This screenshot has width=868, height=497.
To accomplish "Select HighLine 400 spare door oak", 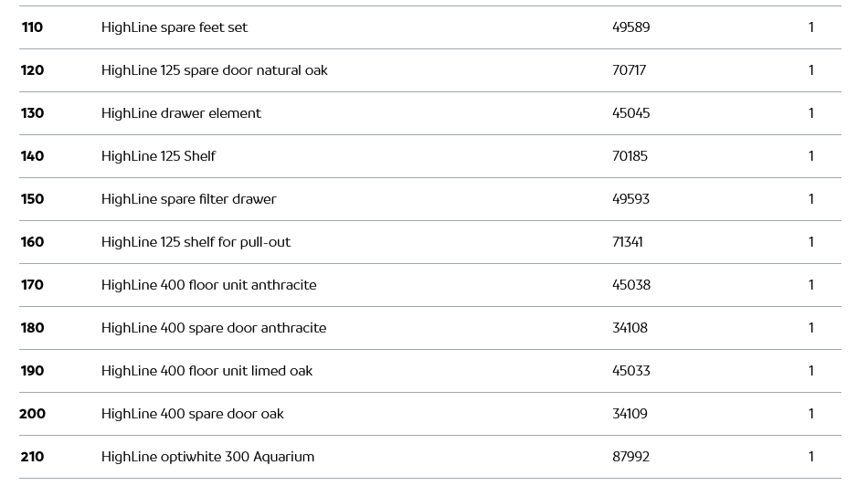I will 192,414.
